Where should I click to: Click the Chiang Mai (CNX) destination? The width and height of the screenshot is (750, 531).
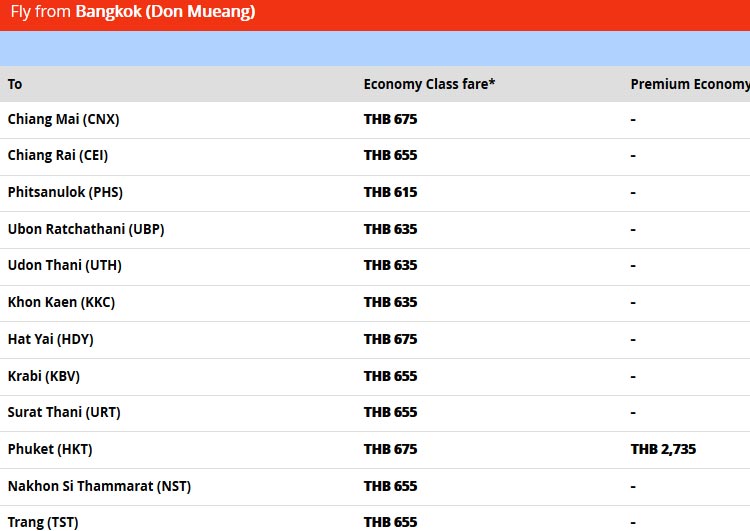coord(63,119)
